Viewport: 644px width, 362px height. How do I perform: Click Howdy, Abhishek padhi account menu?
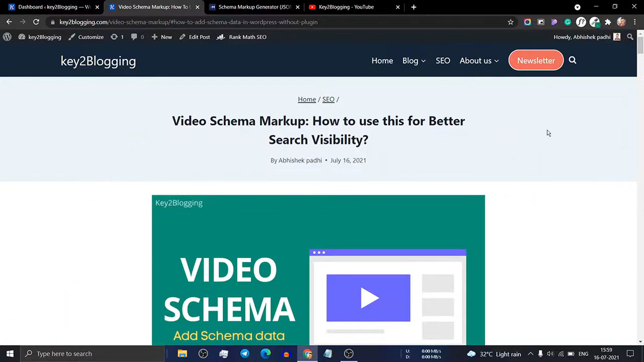(x=587, y=37)
